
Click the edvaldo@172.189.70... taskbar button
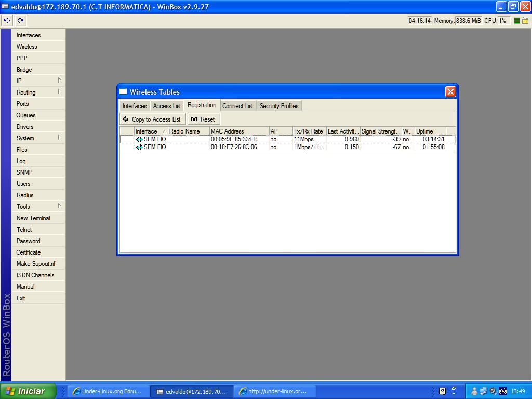coord(192,391)
